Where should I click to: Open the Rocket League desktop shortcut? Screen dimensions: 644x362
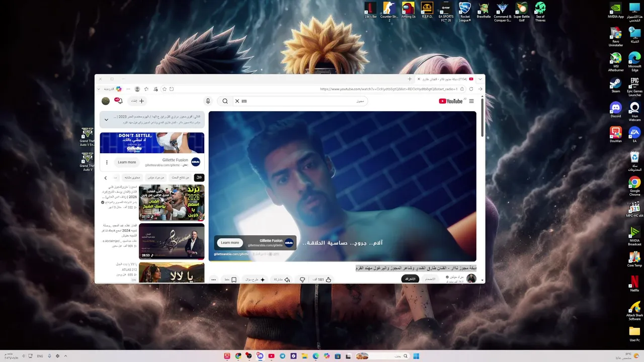click(x=465, y=12)
